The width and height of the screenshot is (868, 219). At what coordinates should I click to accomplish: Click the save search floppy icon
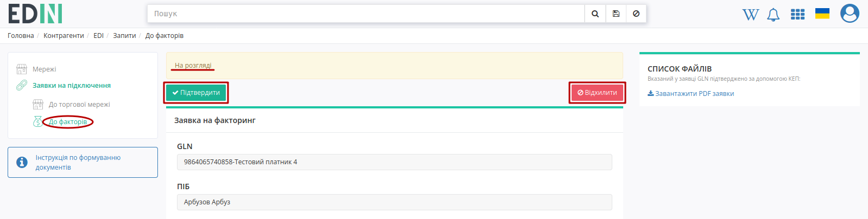616,14
